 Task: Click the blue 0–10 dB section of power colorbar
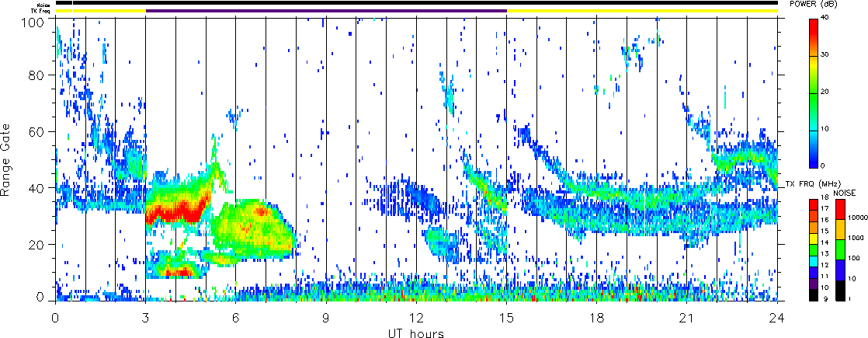coord(813,148)
